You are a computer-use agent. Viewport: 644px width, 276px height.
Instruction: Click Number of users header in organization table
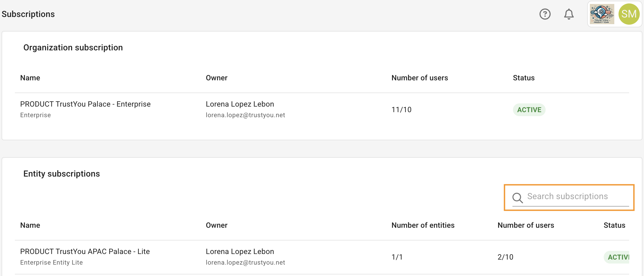pyautogui.click(x=420, y=78)
